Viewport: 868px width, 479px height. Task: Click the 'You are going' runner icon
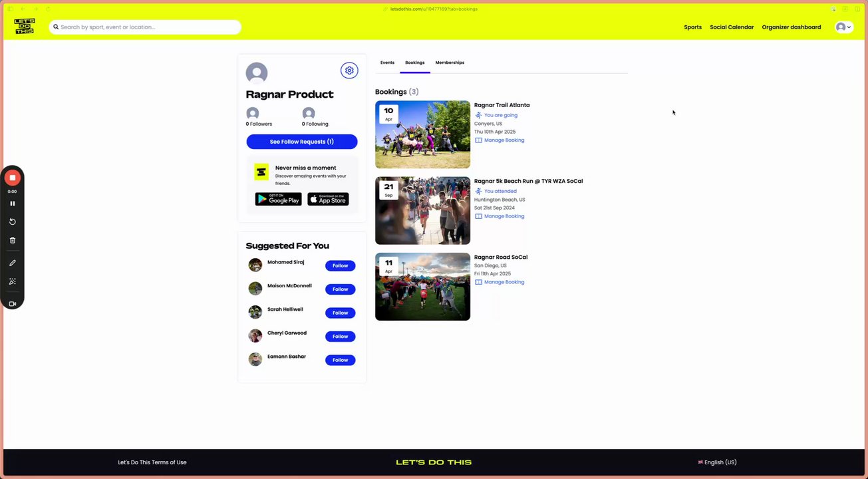pos(478,115)
